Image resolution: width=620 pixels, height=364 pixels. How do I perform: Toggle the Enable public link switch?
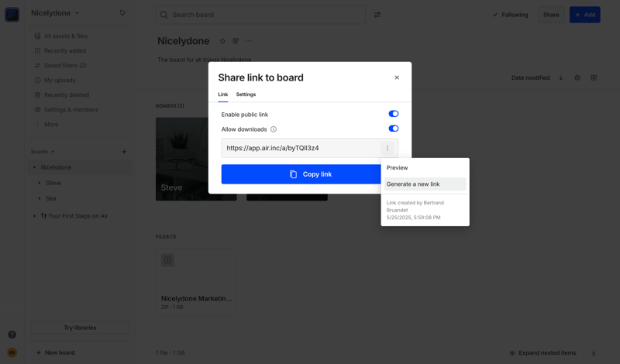393,114
